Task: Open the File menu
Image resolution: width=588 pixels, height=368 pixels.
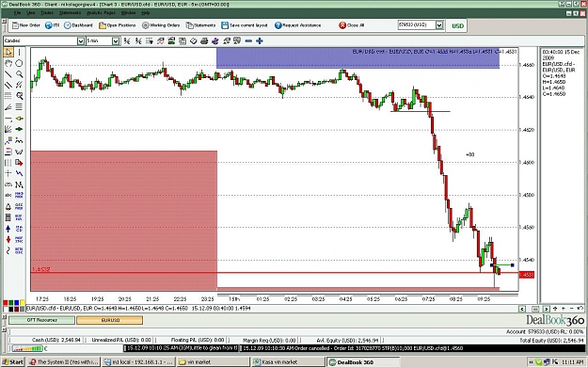Action: (17, 13)
